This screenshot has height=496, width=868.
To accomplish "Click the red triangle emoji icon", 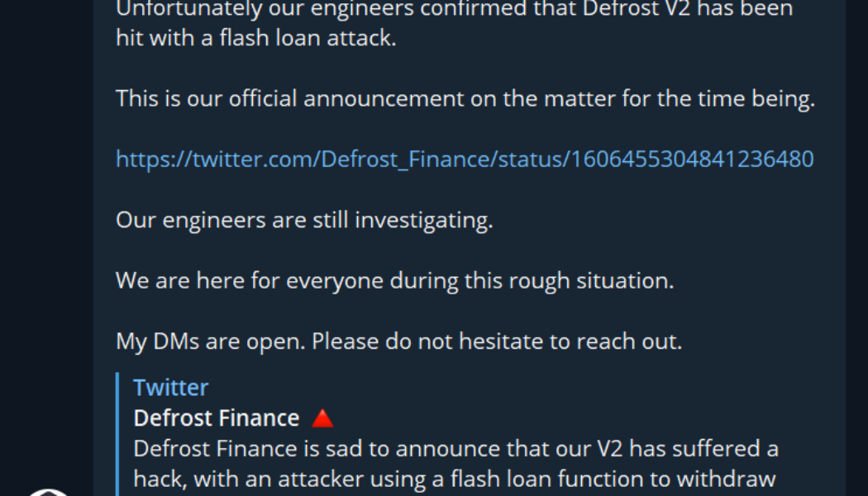I will point(322,418).
